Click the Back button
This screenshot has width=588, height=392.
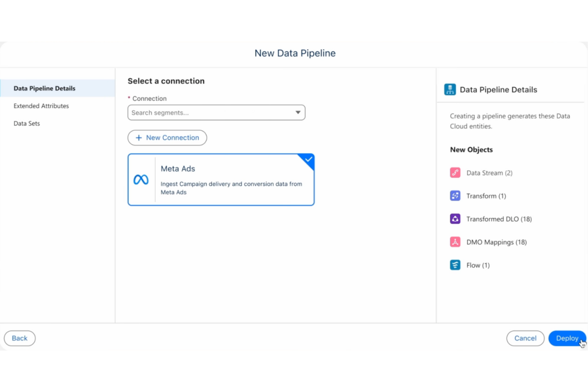(x=19, y=338)
